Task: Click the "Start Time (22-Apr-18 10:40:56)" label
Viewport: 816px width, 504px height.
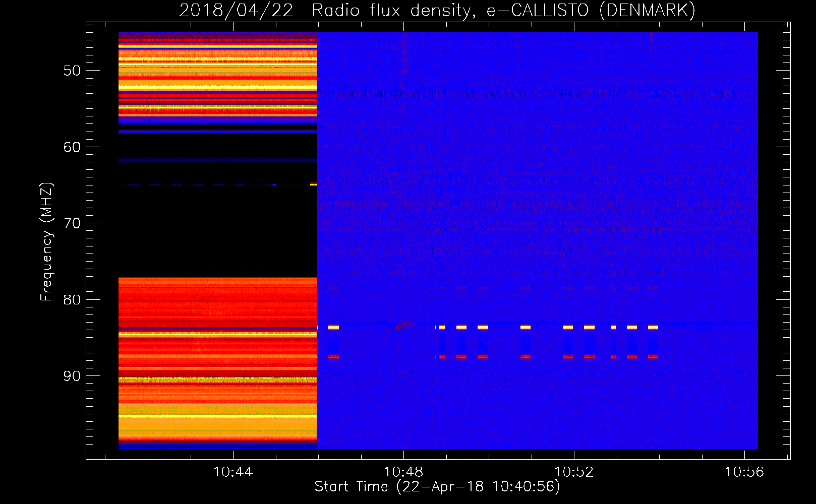Action: [437, 487]
